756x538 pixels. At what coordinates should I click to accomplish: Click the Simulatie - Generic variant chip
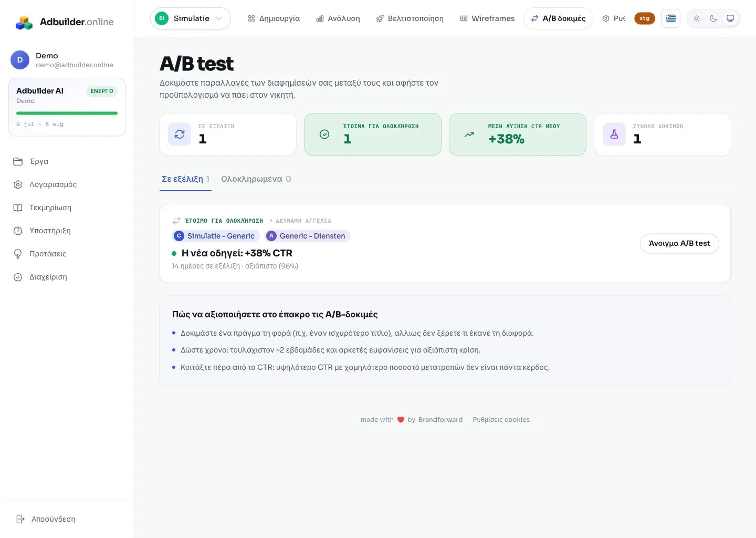coord(215,236)
